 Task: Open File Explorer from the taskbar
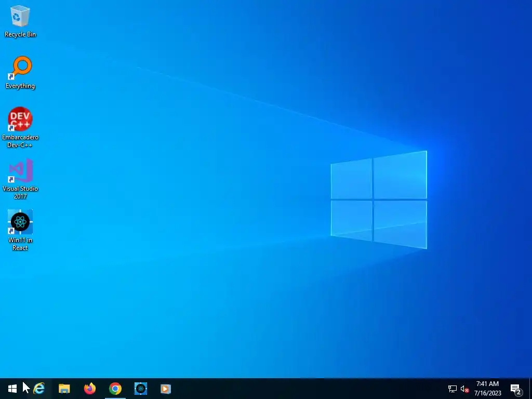point(64,389)
